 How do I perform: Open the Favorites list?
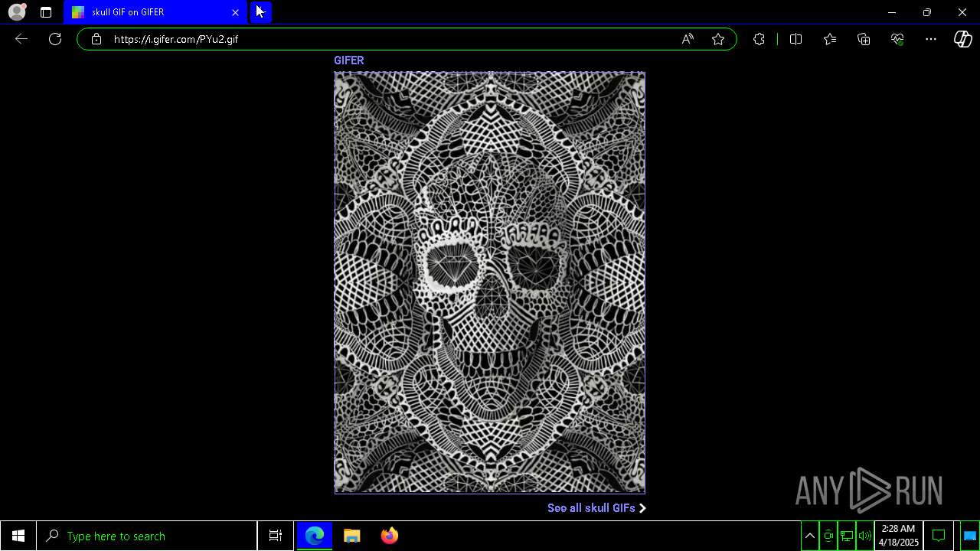point(830,39)
